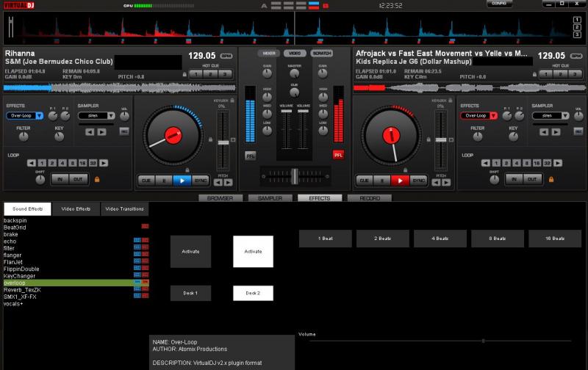Click the Deck 1 button
Viewport: 588px width, 370px height.
(190, 293)
